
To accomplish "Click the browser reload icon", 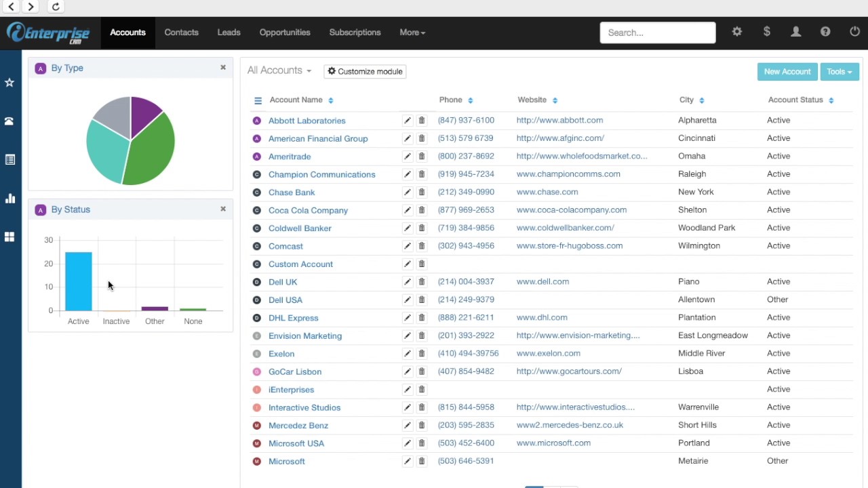I will pos(56,7).
